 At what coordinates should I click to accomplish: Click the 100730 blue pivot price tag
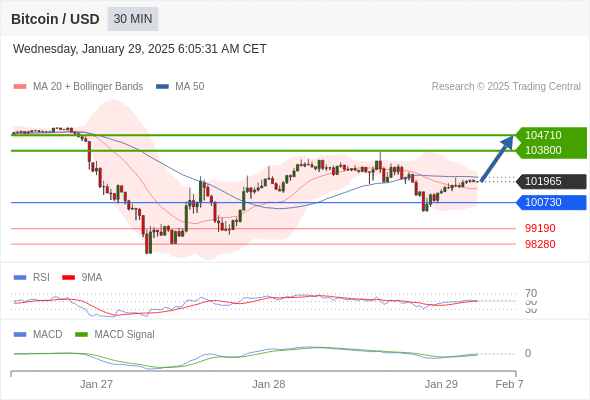[x=551, y=202]
